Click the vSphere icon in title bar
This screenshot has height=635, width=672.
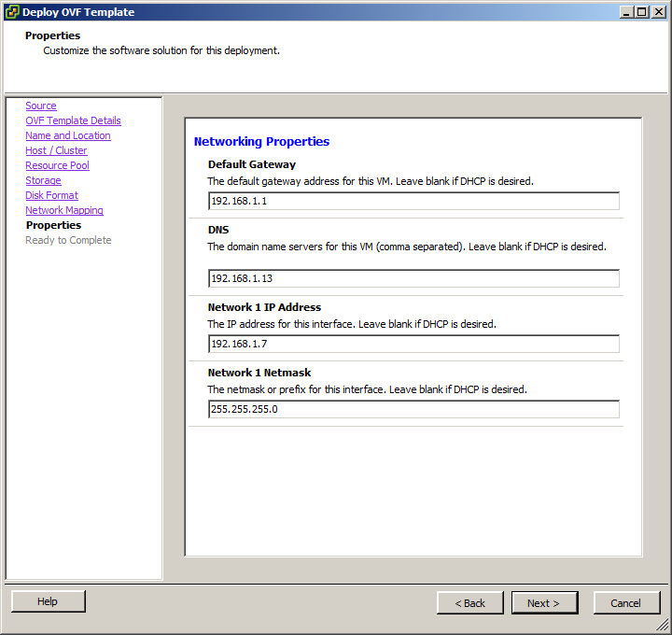pos(12,12)
